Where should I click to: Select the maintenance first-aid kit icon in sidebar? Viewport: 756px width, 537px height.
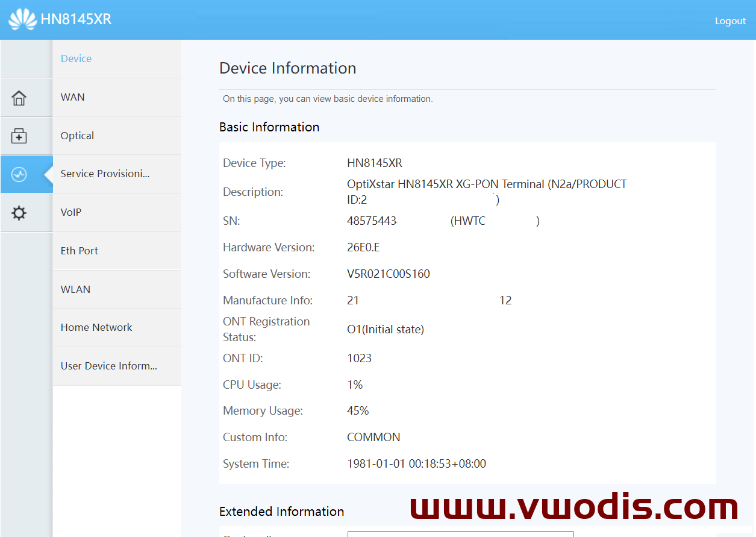click(19, 136)
